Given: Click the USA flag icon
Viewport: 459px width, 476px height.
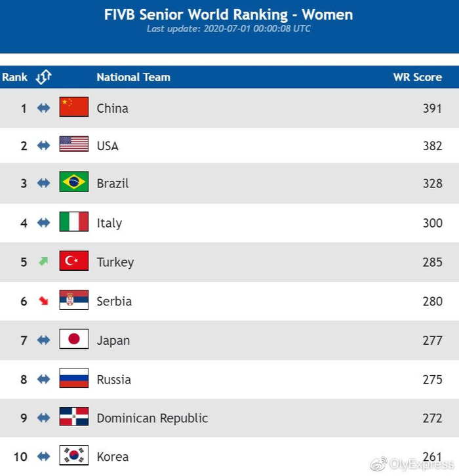Looking at the screenshot, I should (74, 145).
